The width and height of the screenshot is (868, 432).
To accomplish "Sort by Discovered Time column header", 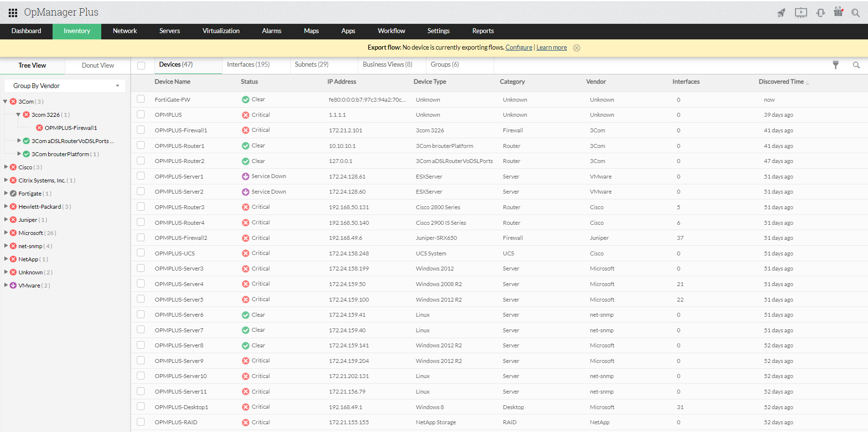I will 781,82.
